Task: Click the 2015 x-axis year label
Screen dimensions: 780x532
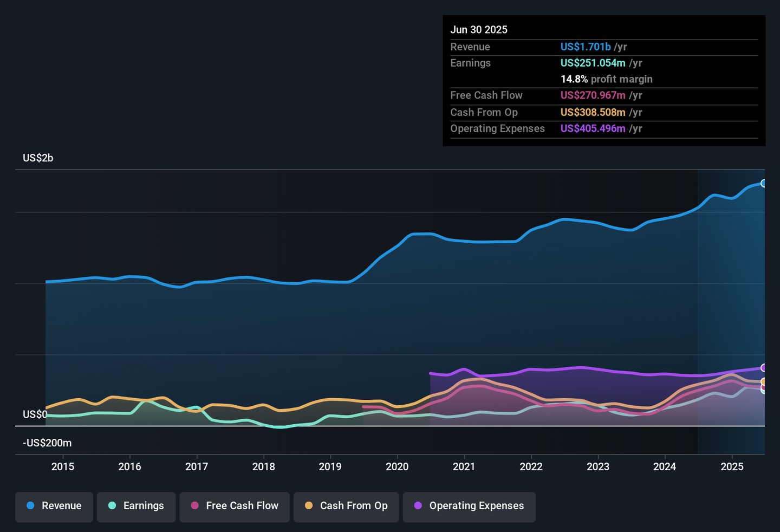Action: point(63,467)
